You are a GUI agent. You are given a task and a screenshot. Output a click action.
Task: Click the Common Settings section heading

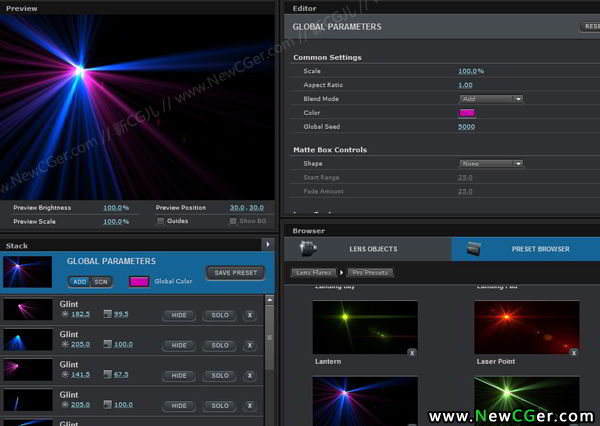pos(327,57)
